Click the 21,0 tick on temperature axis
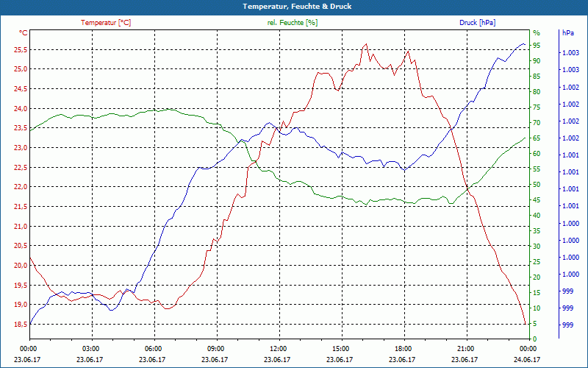Image resolution: width=588 pixels, height=368 pixels. point(21,227)
